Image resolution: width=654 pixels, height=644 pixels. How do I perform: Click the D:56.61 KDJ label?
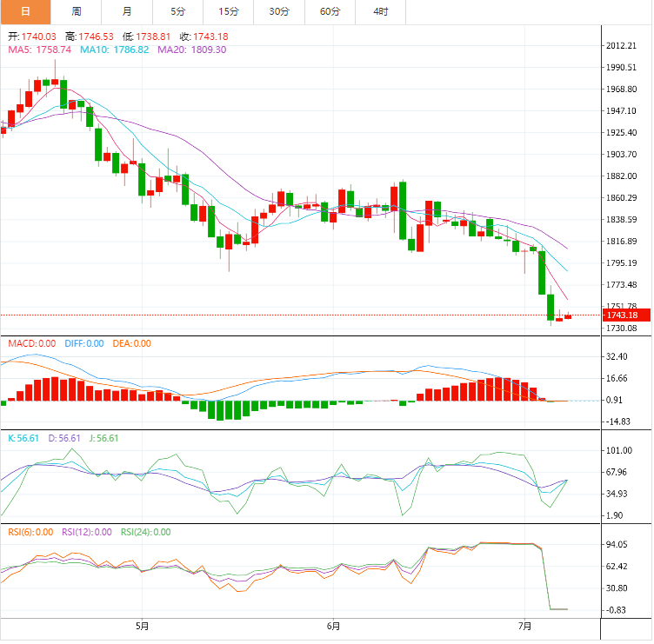pyautogui.click(x=64, y=438)
